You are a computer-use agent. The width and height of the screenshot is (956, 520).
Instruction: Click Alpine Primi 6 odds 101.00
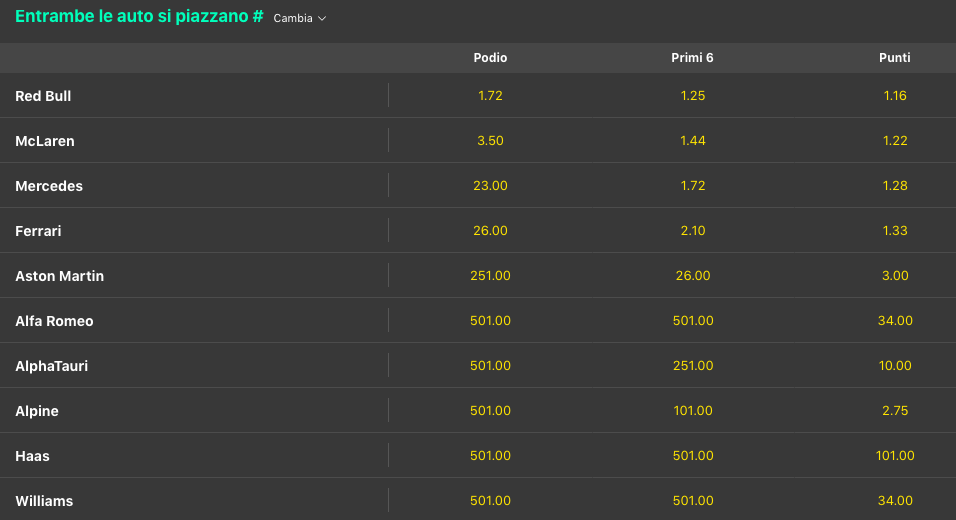[x=692, y=411]
